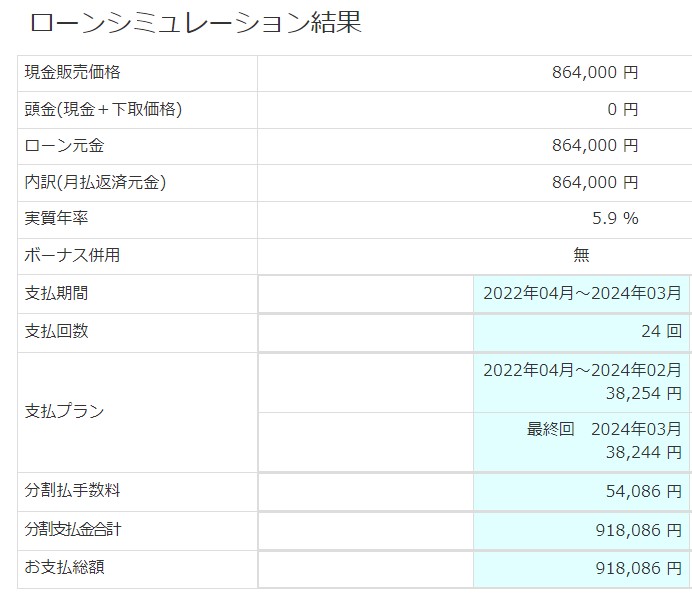Select the 24 回 payment count cell
The width and height of the screenshot is (692, 596).
tap(660, 331)
